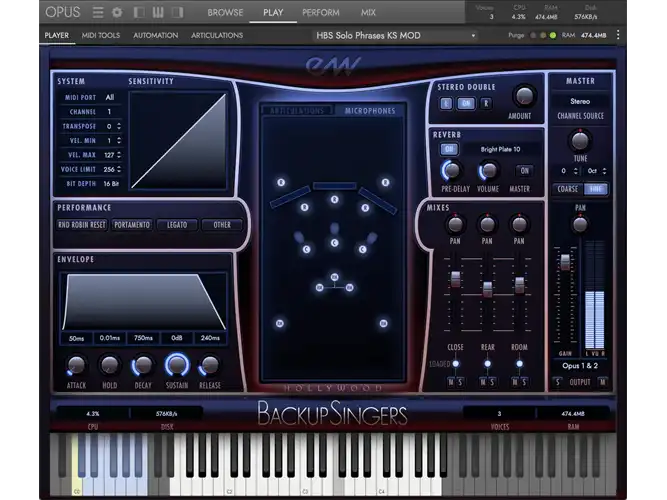Image resolution: width=667 pixels, height=500 pixels.
Task: Toggle Stereo Double ON button
Action: click(466, 103)
